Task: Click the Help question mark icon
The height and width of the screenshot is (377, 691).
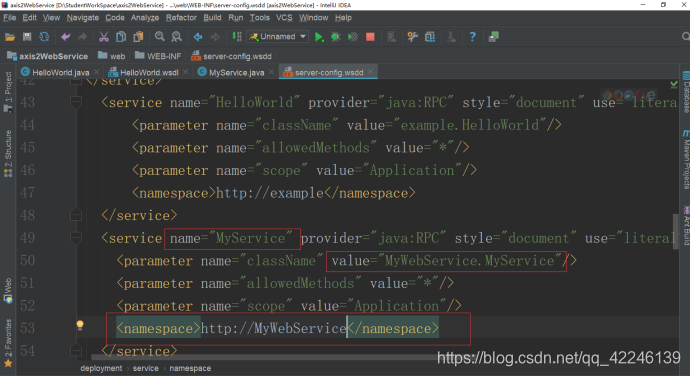Action: tap(472, 37)
